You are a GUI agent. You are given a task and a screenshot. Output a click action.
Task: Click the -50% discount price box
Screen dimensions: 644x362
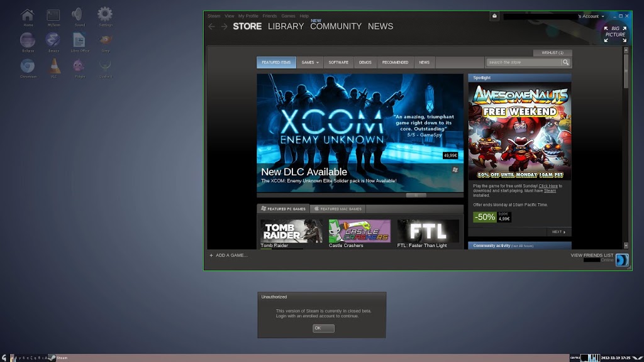click(x=492, y=217)
